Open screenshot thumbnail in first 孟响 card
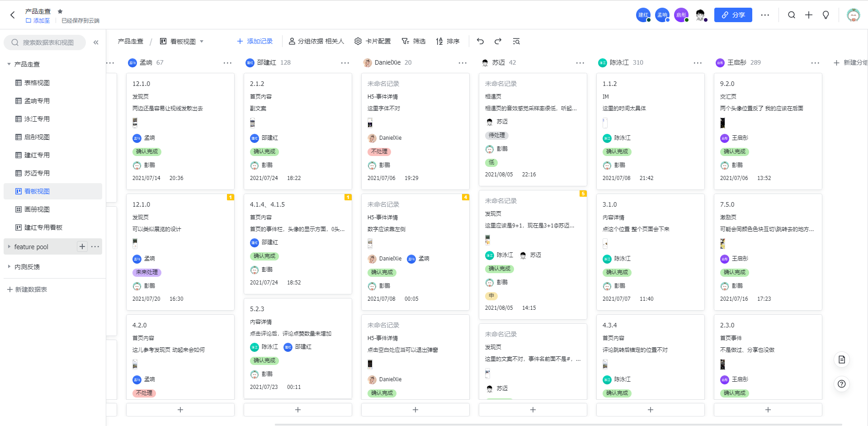 (135, 123)
